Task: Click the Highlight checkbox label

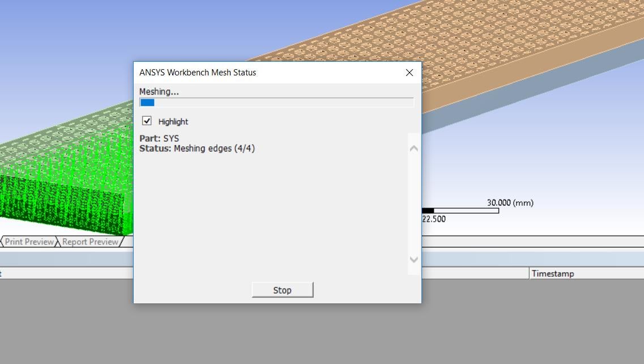Action: [173, 122]
